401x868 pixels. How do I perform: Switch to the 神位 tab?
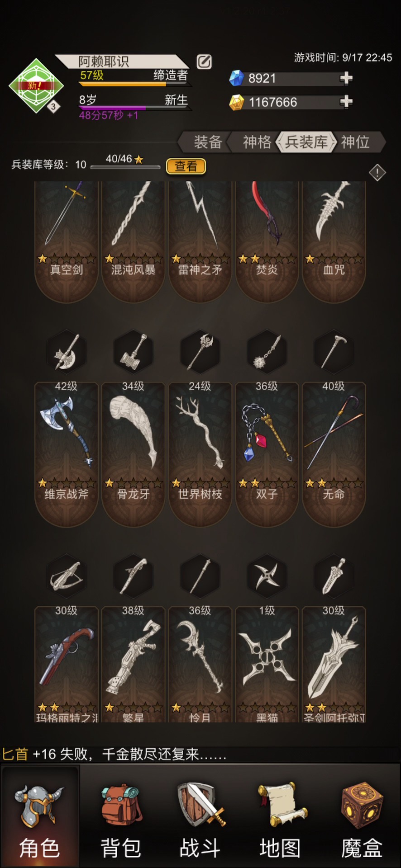(355, 142)
